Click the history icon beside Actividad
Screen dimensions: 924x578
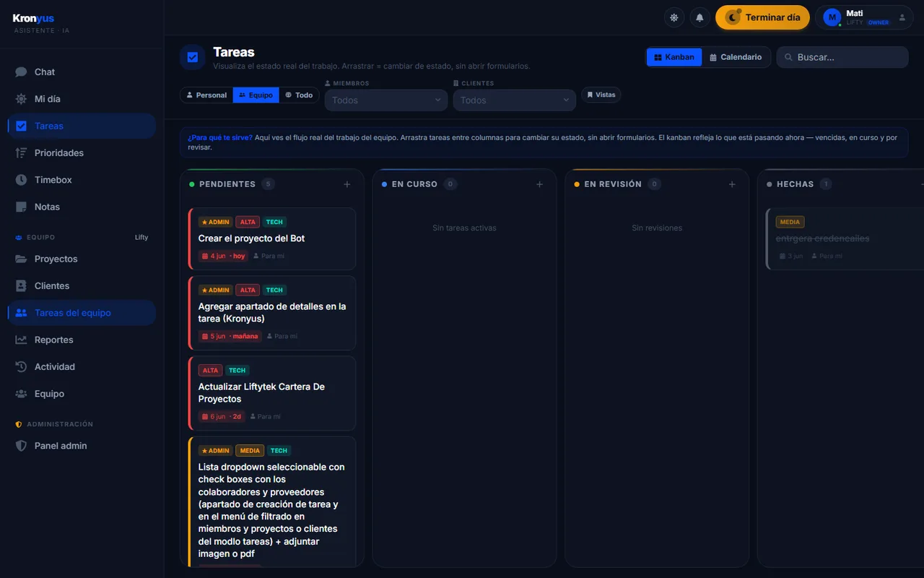(x=21, y=367)
